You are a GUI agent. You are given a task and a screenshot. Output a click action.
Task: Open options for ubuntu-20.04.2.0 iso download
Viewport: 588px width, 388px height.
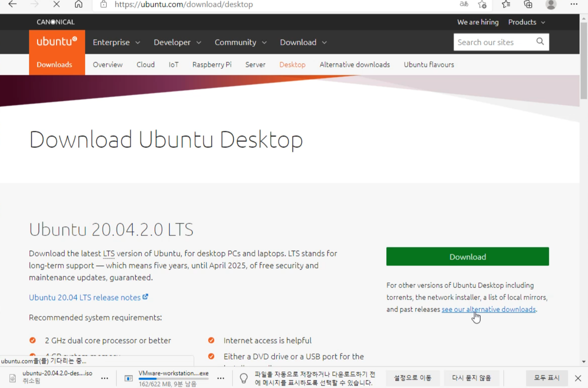(x=104, y=378)
